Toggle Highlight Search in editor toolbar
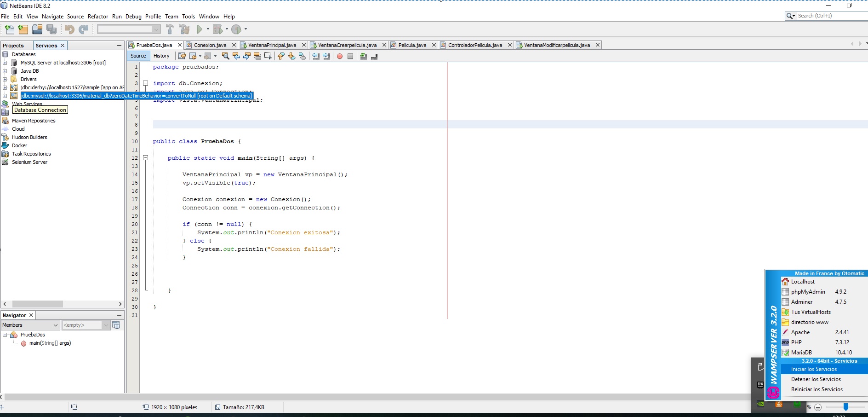 257,56
